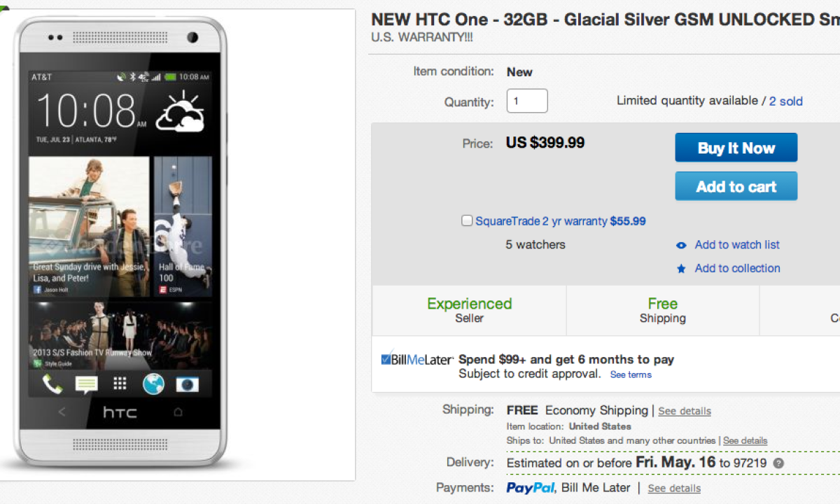Open See details link in Payments row
Viewport: 840px width, 504px height.
tap(674, 489)
